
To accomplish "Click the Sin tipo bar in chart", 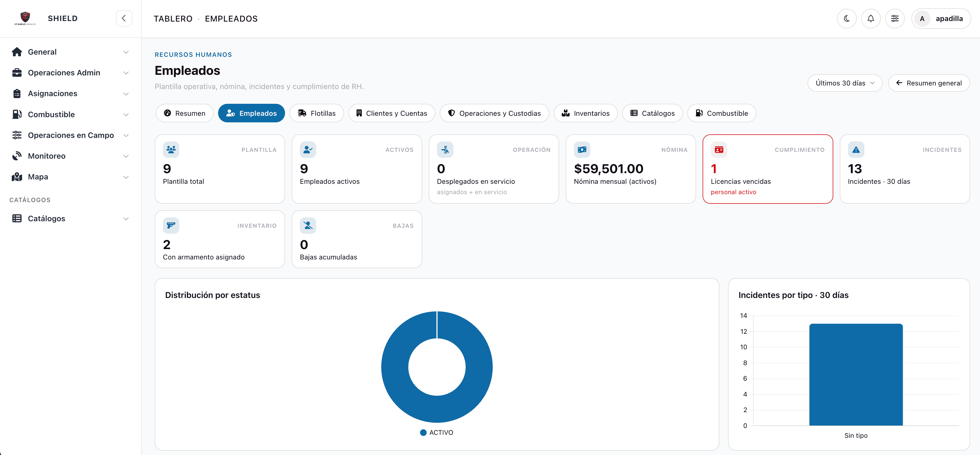I will 856,374.
